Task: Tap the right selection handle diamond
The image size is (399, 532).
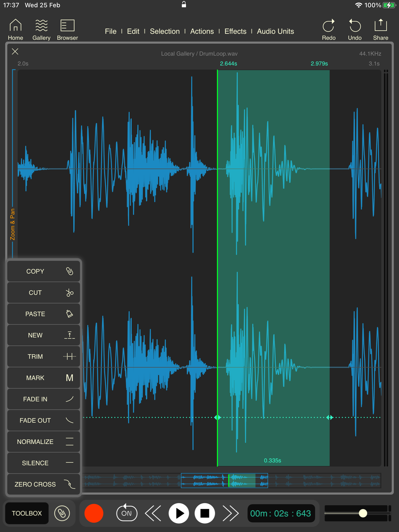Action: click(330, 417)
